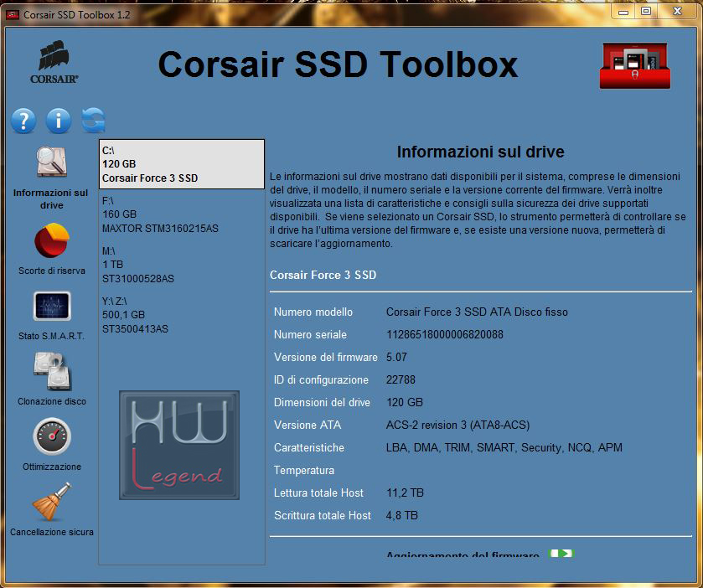This screenshot has width=703, height=588.
Task: Click configuration ID value 22788
Action: 401,379
